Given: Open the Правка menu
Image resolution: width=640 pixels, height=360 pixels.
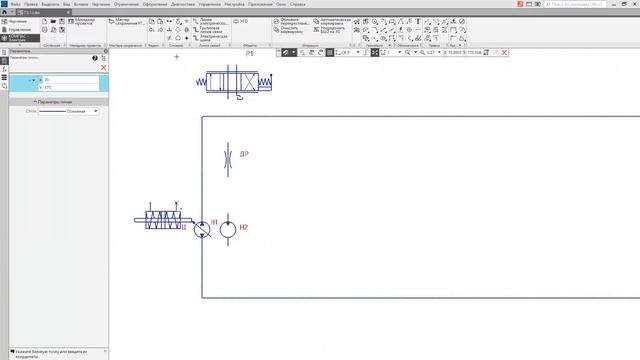Looking at the screenshot, I should pos(31,4).
